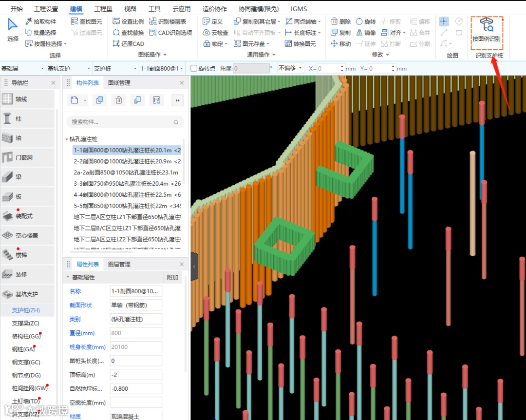Open 工程量 ribbon tab
This screenshot has height=420, width=526.
click(x=103, y=9)
